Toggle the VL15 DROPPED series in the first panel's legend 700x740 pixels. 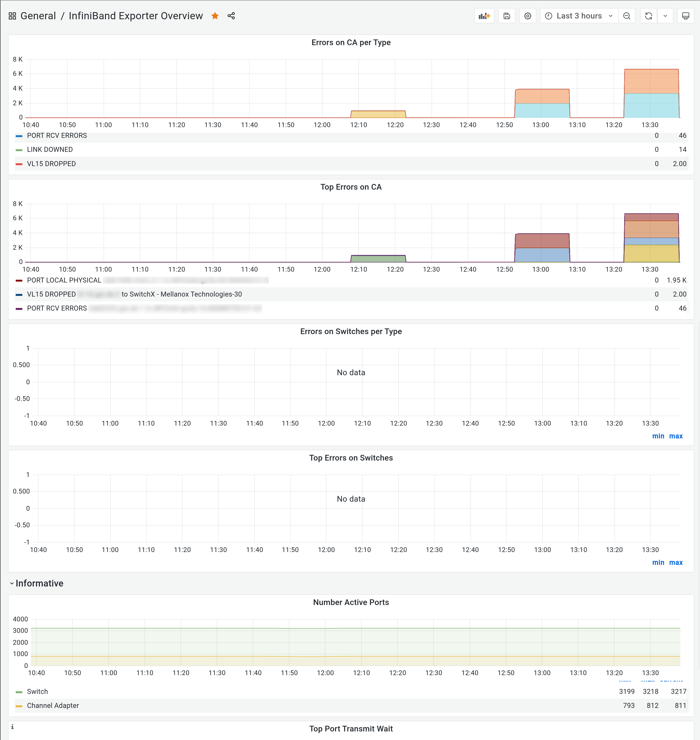coord(51,164)
